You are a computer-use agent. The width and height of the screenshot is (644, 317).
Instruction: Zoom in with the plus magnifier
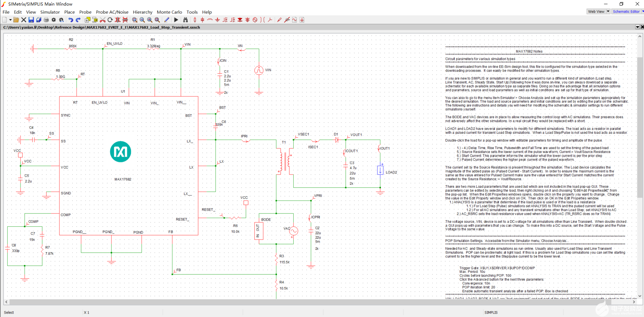(x=150, y=20)
